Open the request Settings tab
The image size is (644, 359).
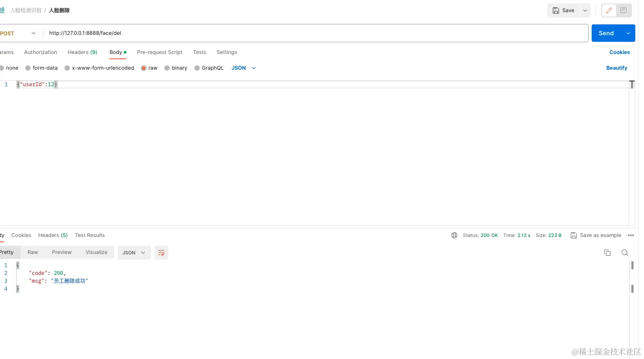(x=227, y=52)
